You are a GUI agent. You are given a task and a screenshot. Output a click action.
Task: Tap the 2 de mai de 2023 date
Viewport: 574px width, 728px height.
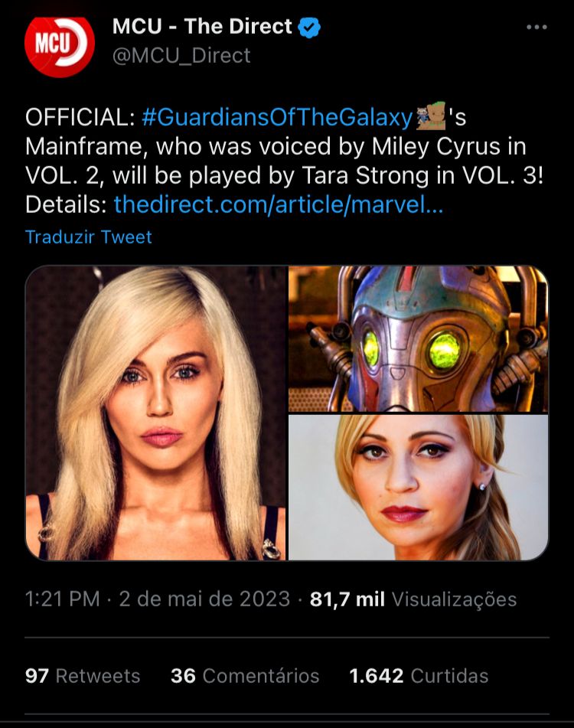(x=204, y=599)
